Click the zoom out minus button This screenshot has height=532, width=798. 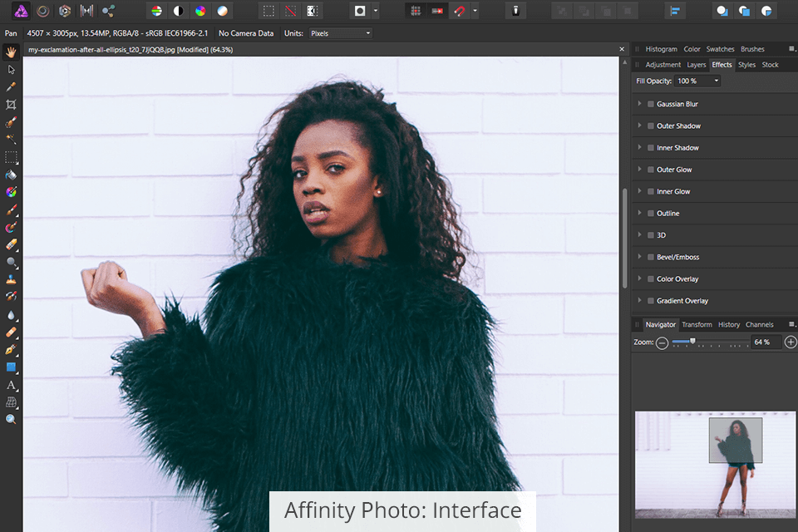click(662, 342)
